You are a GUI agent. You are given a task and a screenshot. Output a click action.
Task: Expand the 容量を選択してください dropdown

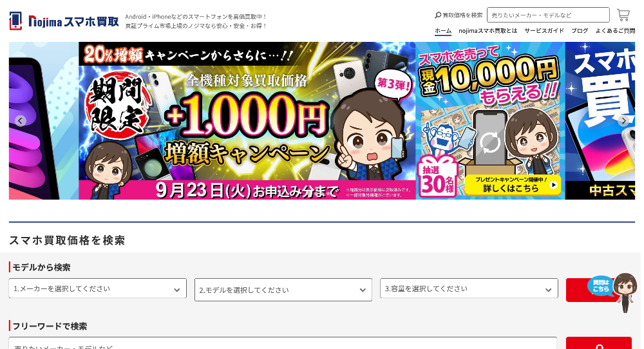tap(469, 288)
